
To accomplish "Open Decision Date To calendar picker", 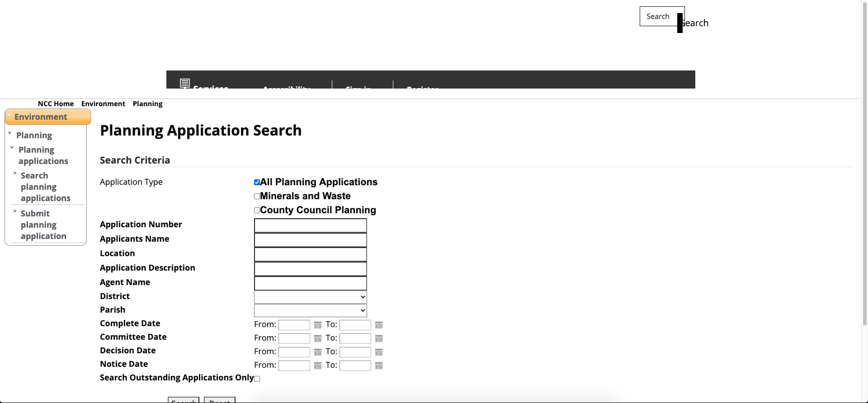I will click(379, 352).
